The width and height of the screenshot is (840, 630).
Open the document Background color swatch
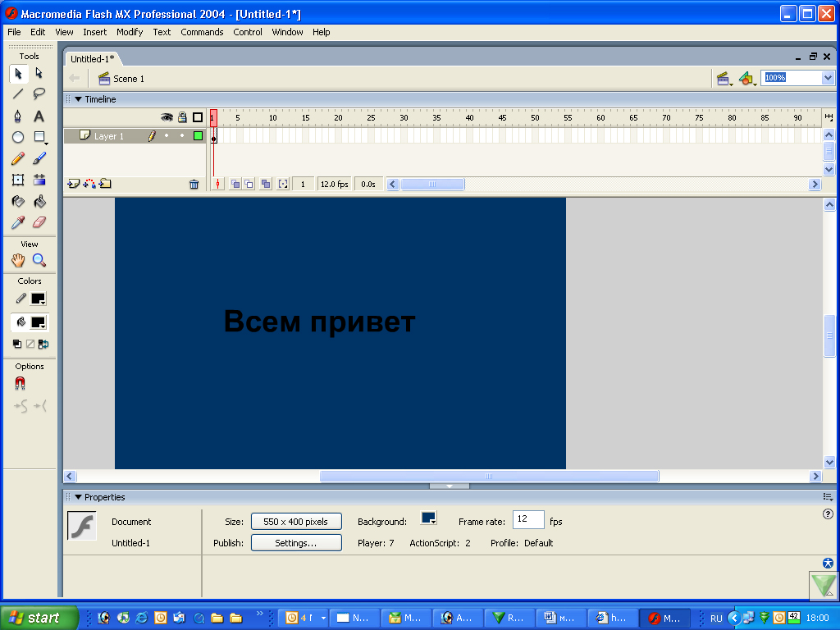click(x=428, y=518)
